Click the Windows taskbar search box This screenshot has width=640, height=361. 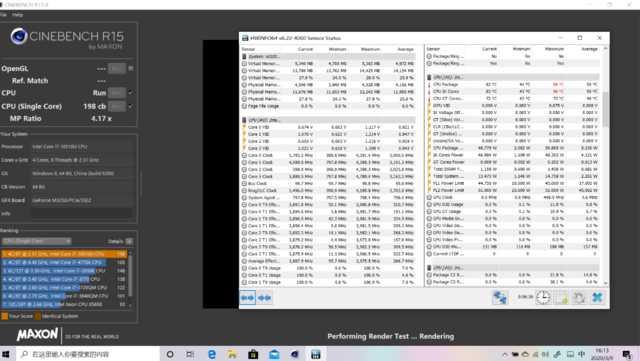tap(88, 354)
